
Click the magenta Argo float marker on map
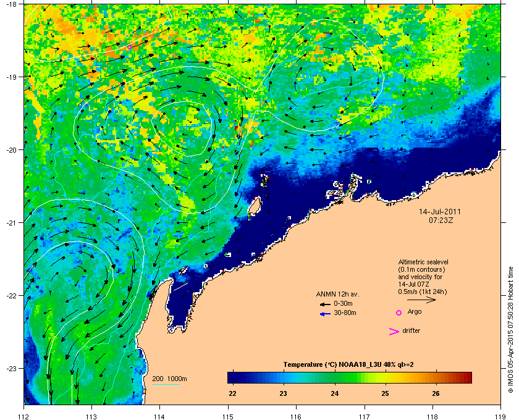click(129, 48)
